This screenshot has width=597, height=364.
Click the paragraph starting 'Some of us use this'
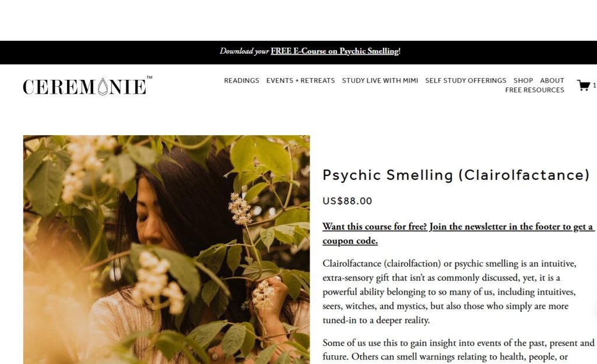click(458, 350)
